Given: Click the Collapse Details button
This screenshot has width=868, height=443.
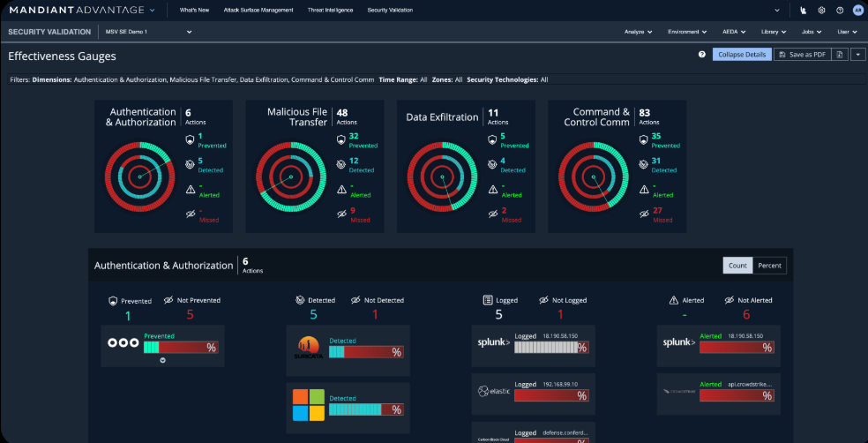Looking at the screenshot, I should [742, 54].
